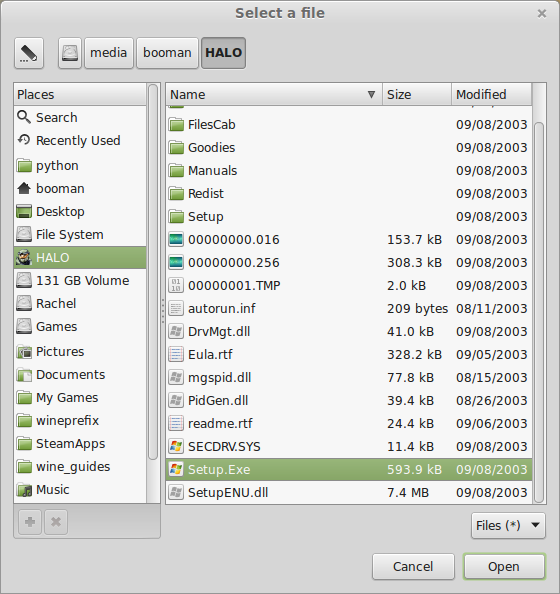The width and height of the screenshot is (560, 594).
Task: Select the file 00000000.256
Action: coord(349,263)
